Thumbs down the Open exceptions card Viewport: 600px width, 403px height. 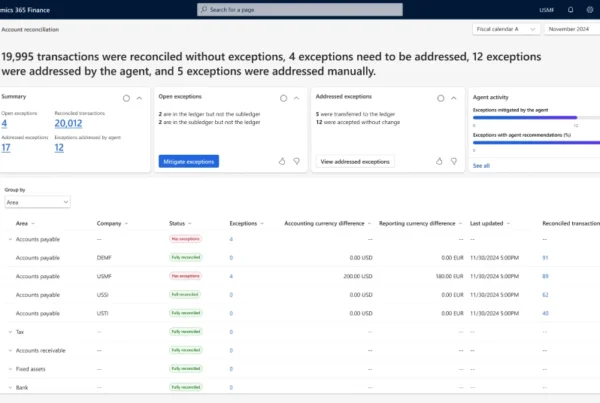(x=297, y=161)
